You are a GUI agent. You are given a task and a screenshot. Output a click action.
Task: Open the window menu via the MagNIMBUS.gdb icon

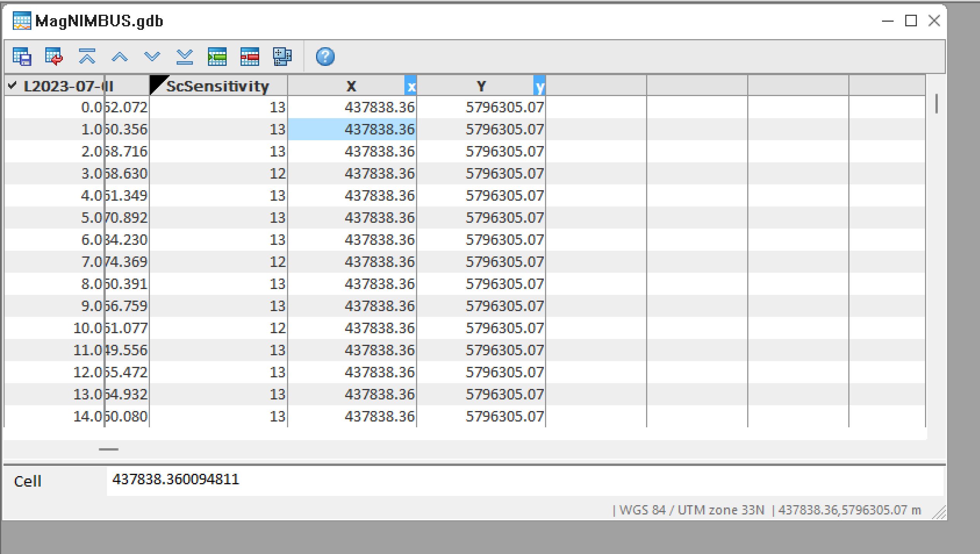pyautogui.click(x=21, y=20)
